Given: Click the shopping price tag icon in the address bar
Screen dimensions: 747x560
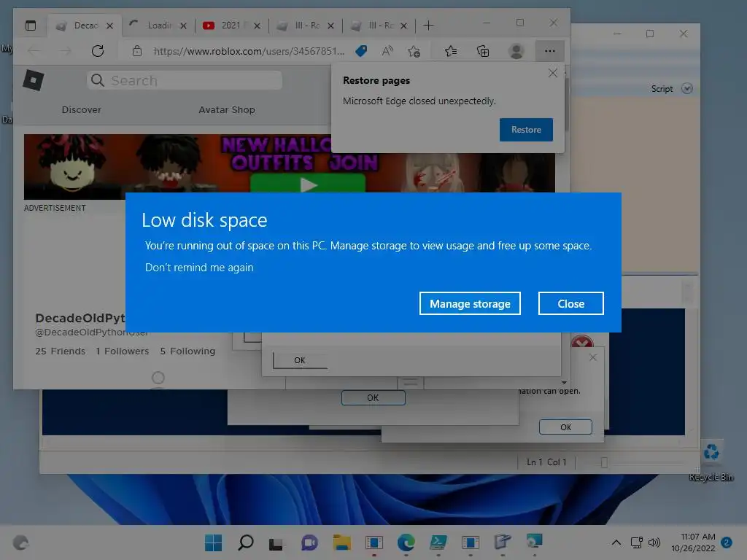Looking at the screenshot, I should click(x=361, y=51).
